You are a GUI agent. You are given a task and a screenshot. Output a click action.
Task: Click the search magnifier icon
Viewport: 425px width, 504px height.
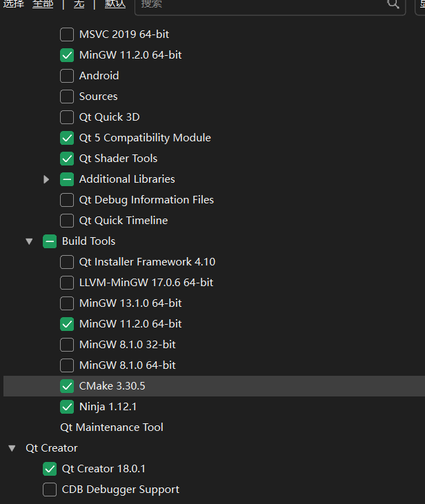coord(393,4)
